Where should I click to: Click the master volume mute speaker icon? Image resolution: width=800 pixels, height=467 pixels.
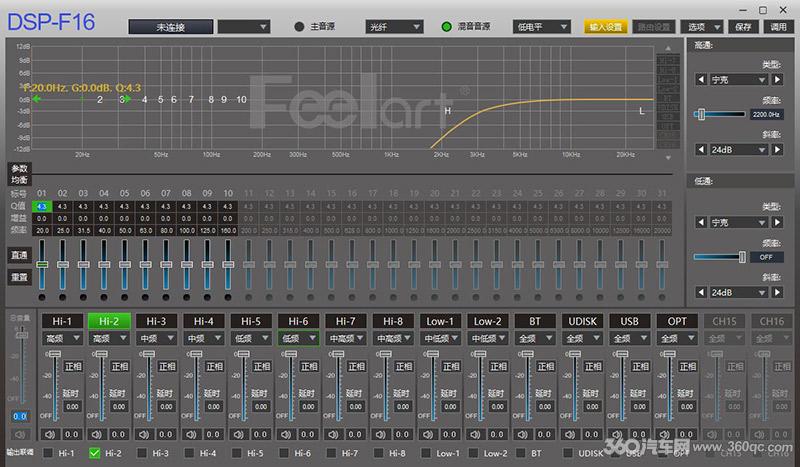click(19, 434)
